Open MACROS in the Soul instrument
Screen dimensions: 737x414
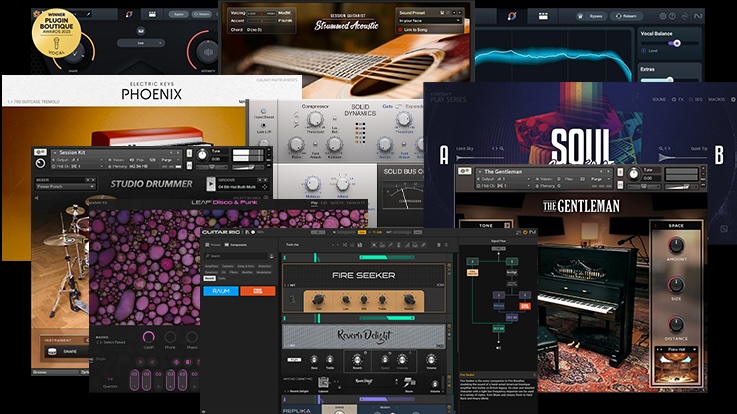(716, 100)
